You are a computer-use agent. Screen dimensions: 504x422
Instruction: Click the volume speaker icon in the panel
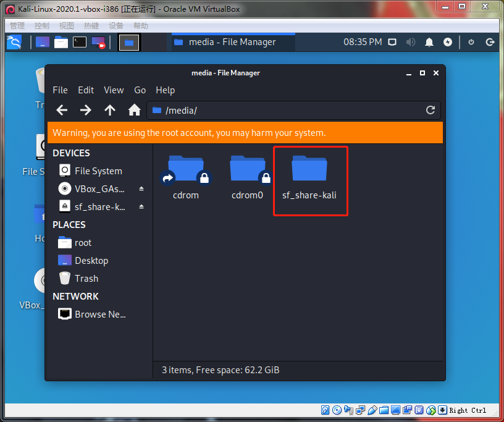point(411,42)
